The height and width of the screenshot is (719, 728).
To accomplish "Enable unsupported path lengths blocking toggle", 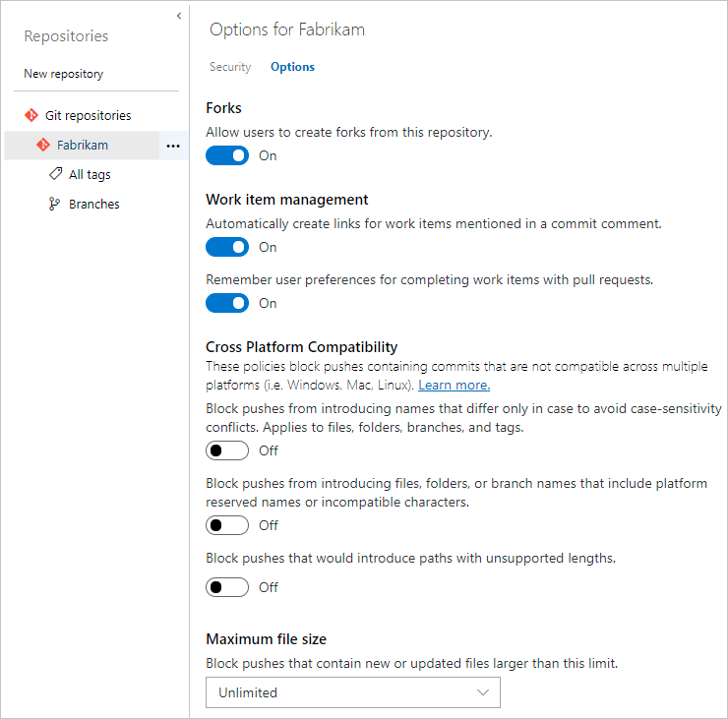I will pos(227,587).
